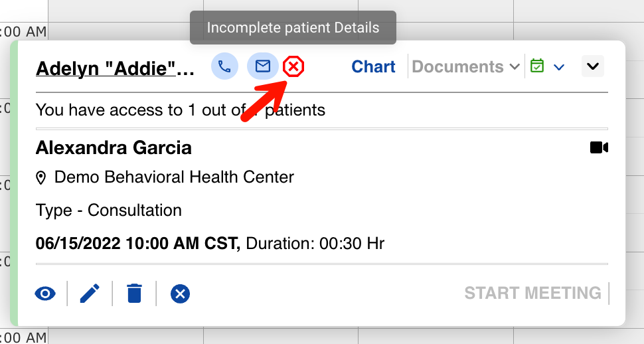Click the phone call icon
Screen dimensions: 644x344
pos(225,66)
